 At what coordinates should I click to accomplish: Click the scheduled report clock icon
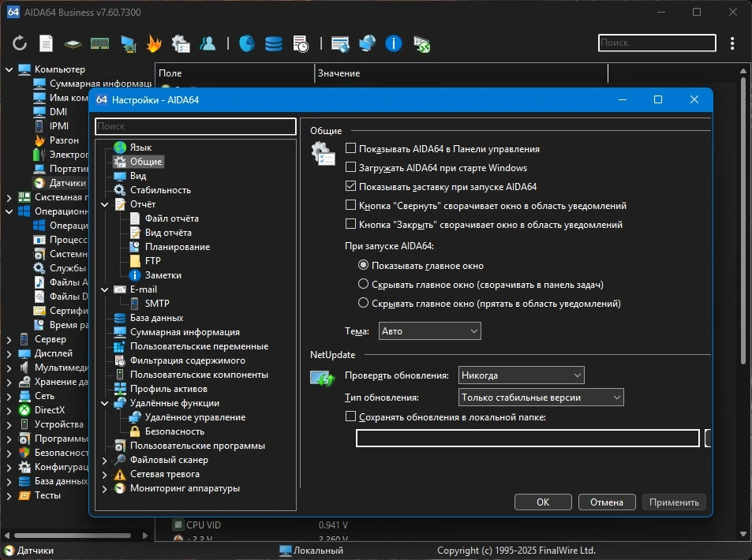tap(301, 43)
